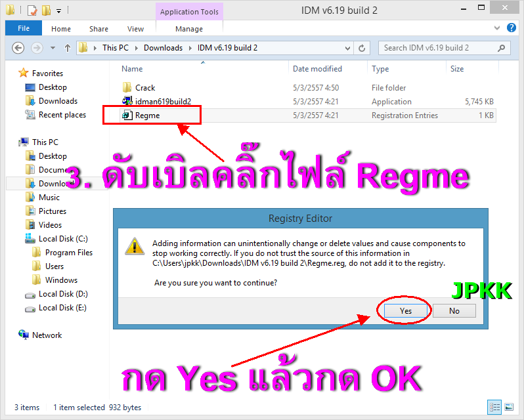The image size is (524, 420).
Task: Open the File ribbon tab
Action: 24,28
